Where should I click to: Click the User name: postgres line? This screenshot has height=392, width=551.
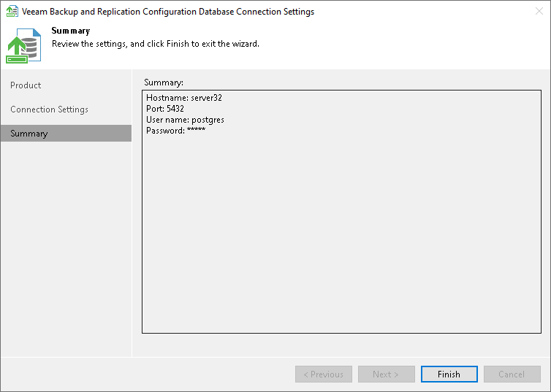pos(185,120)
